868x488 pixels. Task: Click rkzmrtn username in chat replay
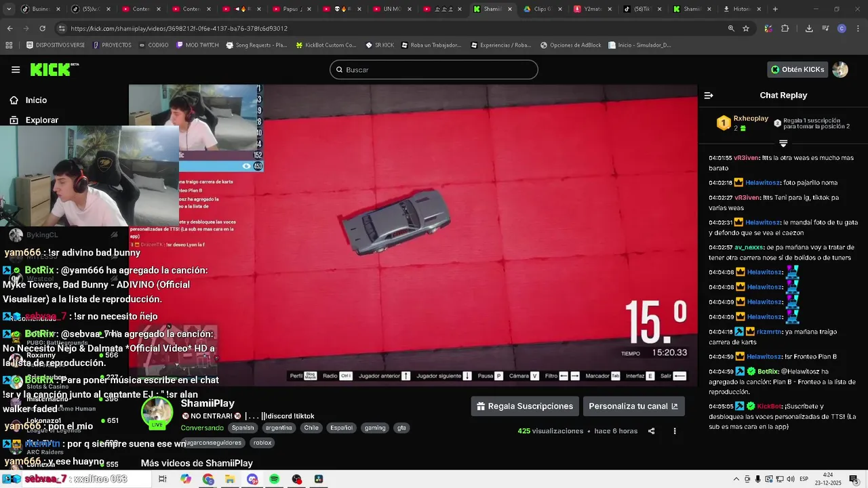click(x=769, y=332)
